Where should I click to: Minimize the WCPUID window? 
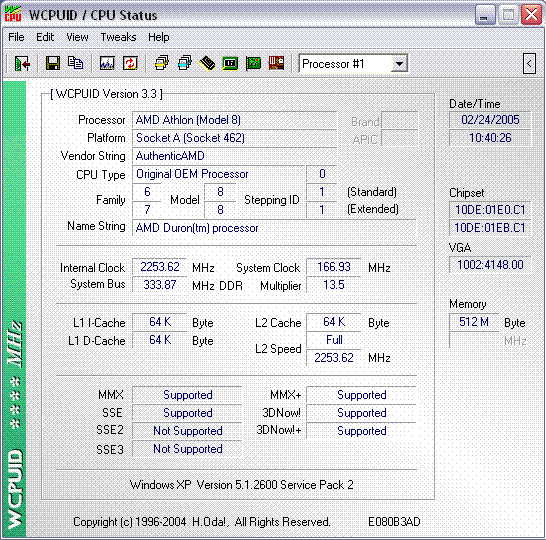pyautogui.click(x=485, y=15)
